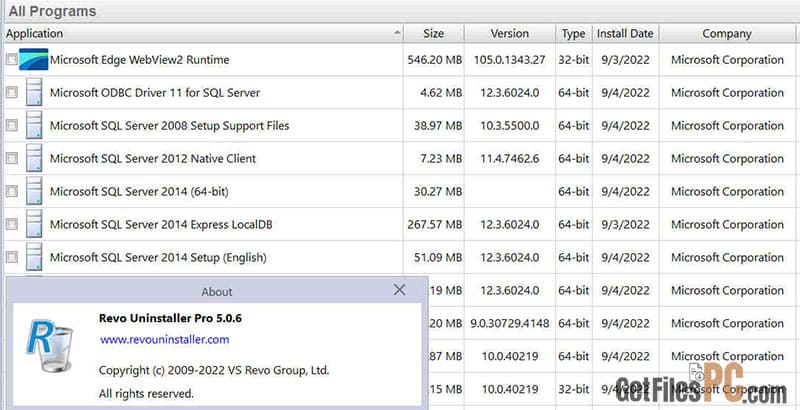800x410 pixels.
Task: Click the 546.20 MB size cell
Action: (434, 60)
